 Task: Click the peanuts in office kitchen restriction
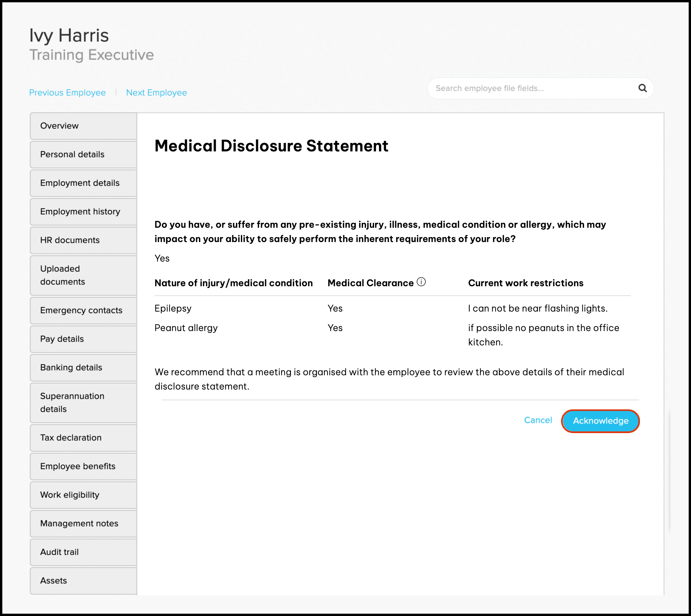click(x=543, y=335)
